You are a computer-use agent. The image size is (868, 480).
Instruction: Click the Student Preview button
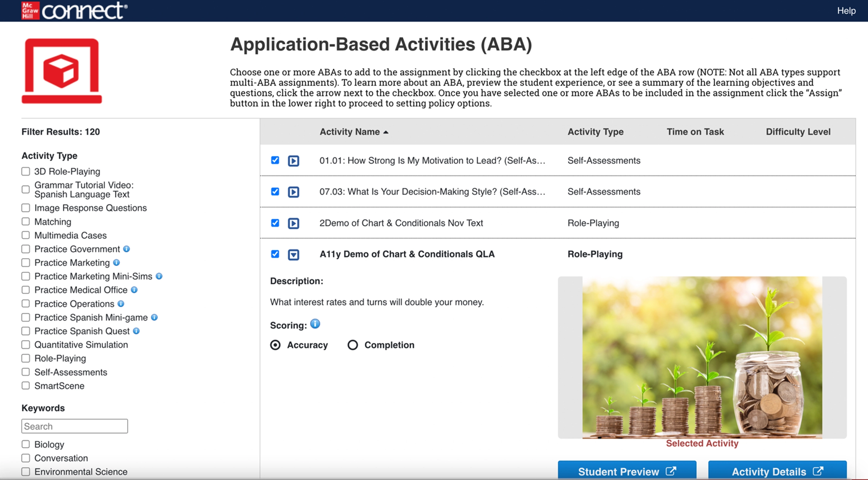point(627,470)
